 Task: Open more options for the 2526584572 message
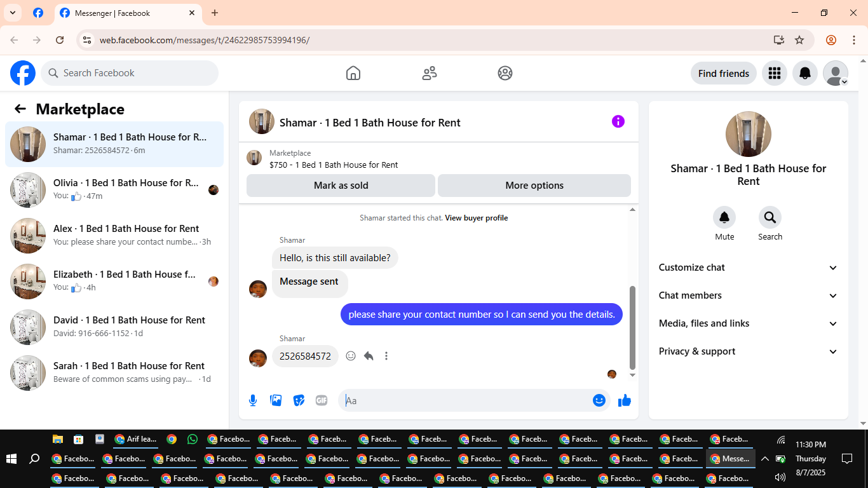click(x=386, y=356)
